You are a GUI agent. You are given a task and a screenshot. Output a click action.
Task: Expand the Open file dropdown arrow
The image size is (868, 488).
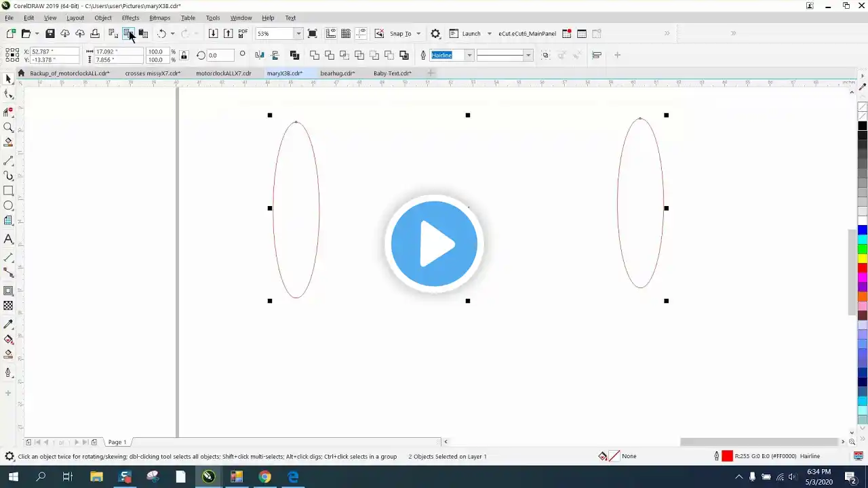[37, 33]
